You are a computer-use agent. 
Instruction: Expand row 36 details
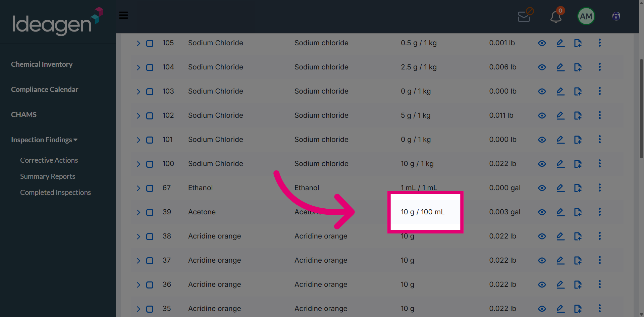[x=138, y=285]
